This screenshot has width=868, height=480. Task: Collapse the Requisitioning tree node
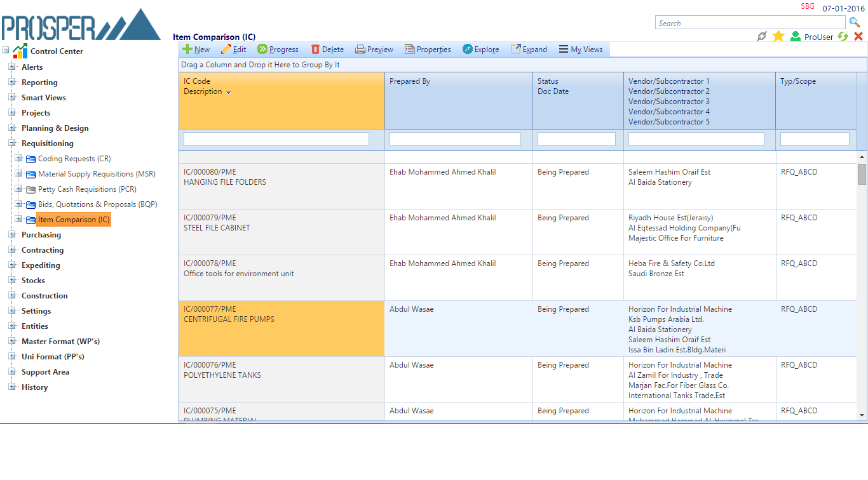pyautogui.click(x=12, y=143)
